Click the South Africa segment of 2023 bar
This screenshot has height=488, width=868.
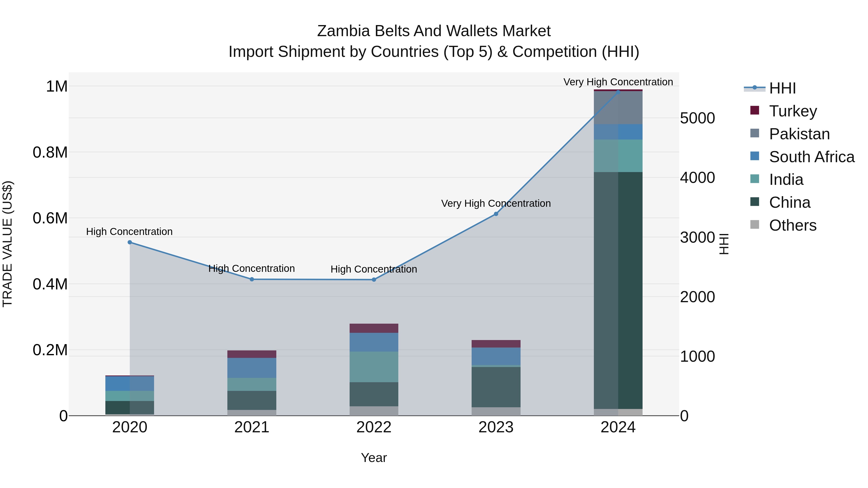coord(496,356)
